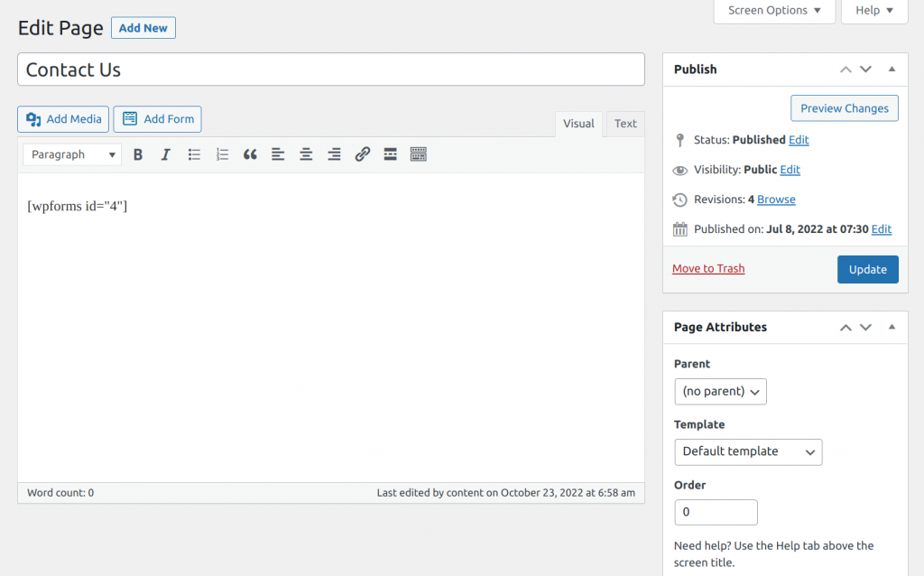The image size is (924, 576).
Task: Toggle bold formatting in editor toolbar
Action: [x=138, y=154]
